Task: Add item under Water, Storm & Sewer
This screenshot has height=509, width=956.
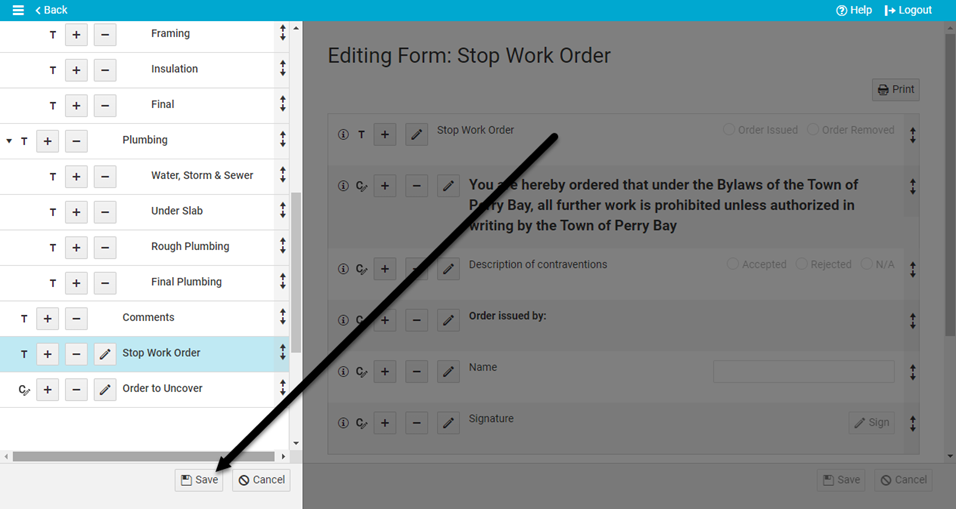Action: [76, 176]
